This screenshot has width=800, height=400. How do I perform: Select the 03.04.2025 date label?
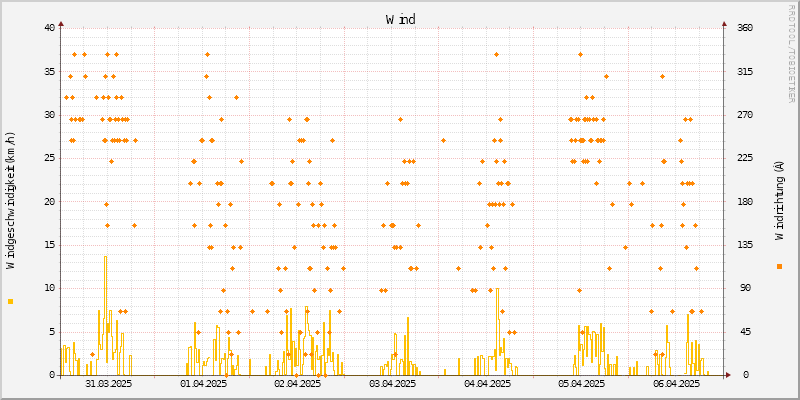point(392,383)
